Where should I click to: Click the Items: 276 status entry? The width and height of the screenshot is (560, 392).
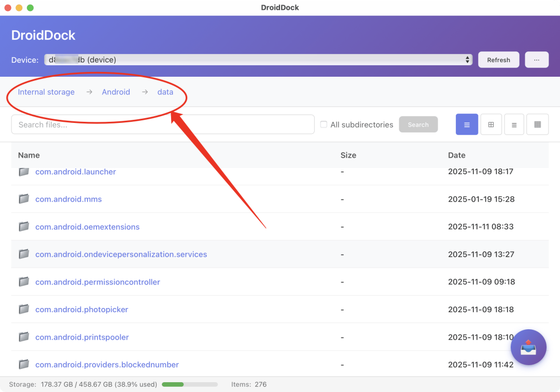coord(248,385)
